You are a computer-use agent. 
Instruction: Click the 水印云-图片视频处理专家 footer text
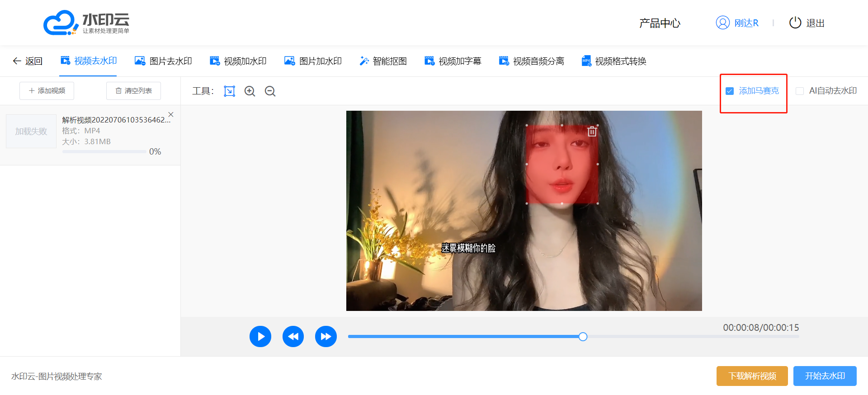[x=57, y=376]
